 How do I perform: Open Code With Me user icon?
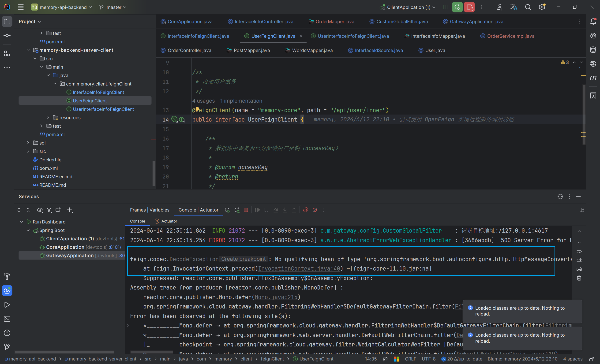500,7
